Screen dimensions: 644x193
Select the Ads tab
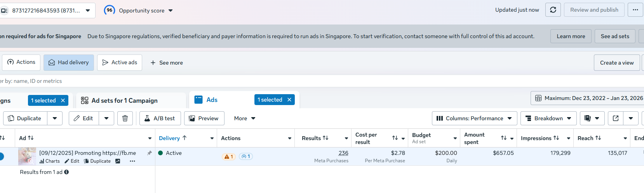pyautogui.click(x=212, y=100)
